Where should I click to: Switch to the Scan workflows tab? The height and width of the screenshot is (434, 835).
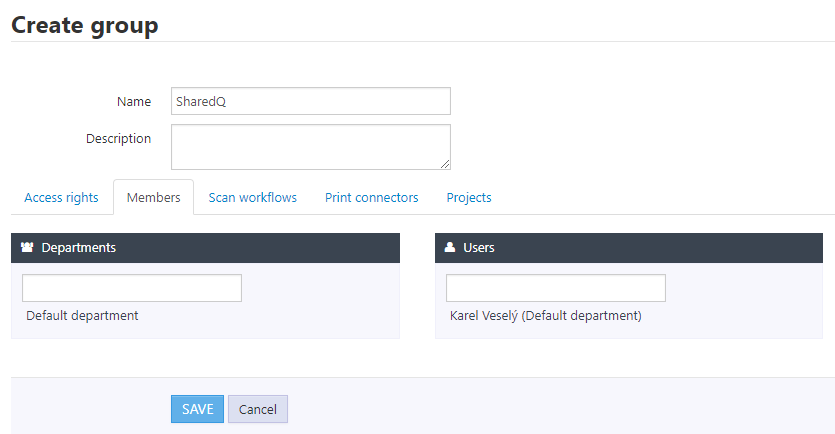pos(252,198)
